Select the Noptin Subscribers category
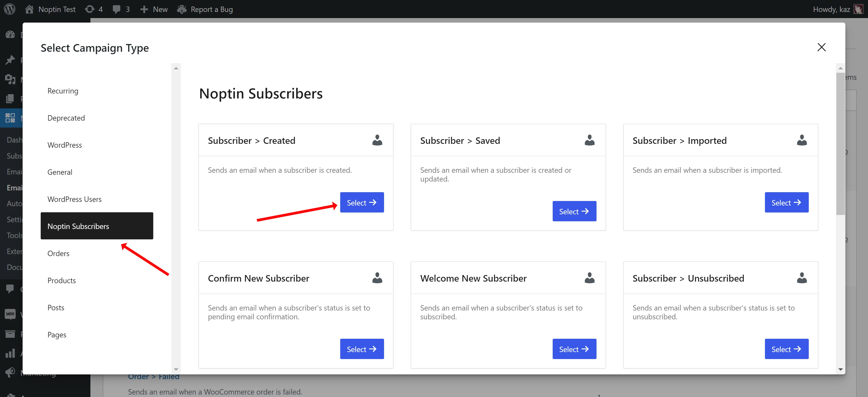 pos(97,226)
